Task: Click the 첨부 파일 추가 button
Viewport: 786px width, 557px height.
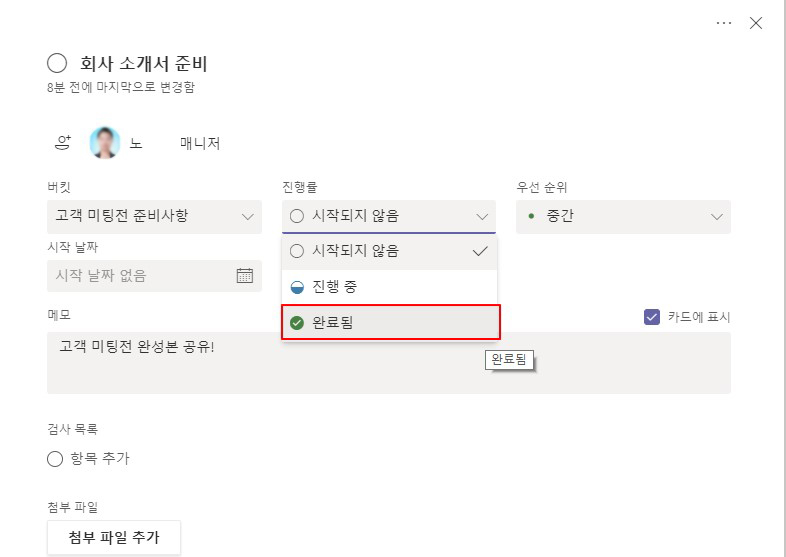Action: pyautogui.click(x=114, y=537)
